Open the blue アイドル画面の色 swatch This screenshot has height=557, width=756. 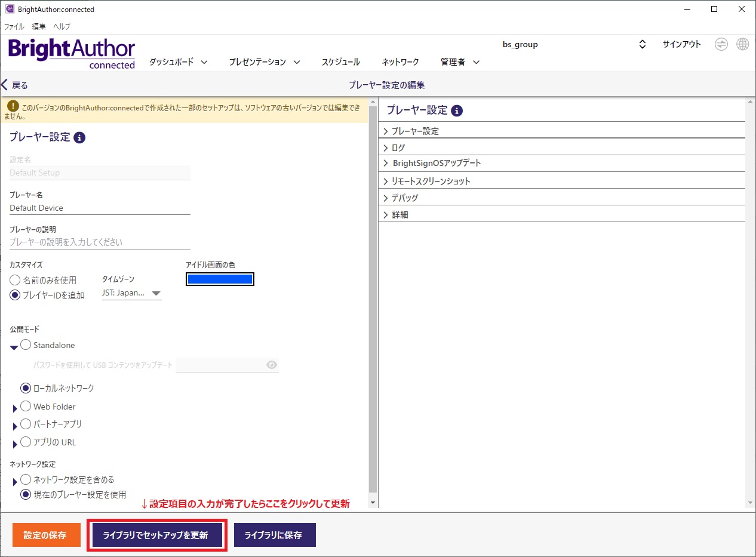pyautogui.click(x=220, y=279)
